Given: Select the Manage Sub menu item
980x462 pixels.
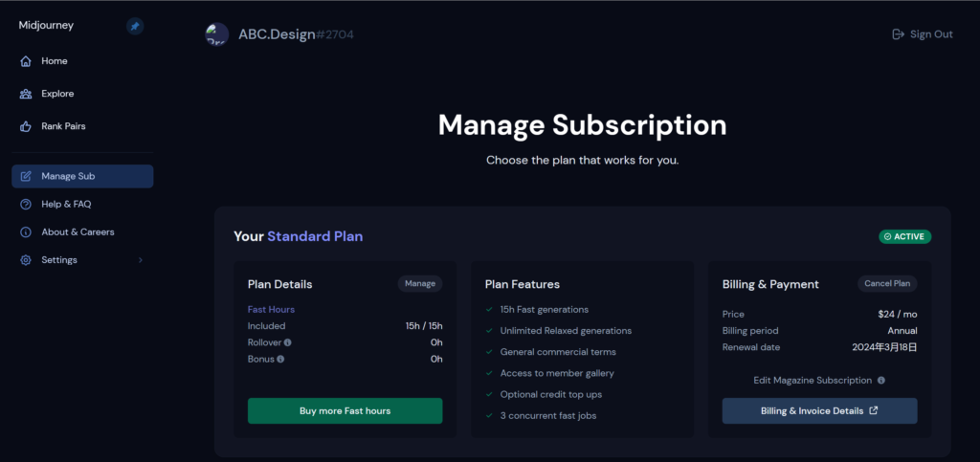Looking at the screenshot, I should [82, 176].
